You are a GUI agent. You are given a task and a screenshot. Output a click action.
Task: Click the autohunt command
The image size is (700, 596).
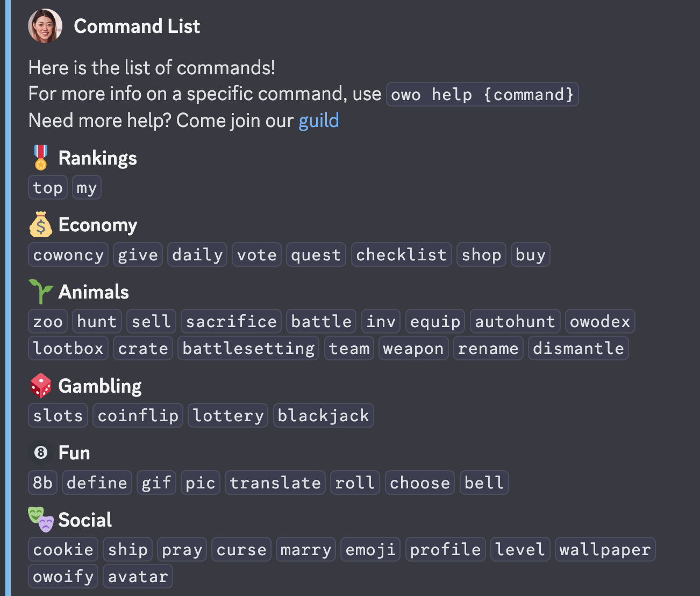[x=515, y=321]
